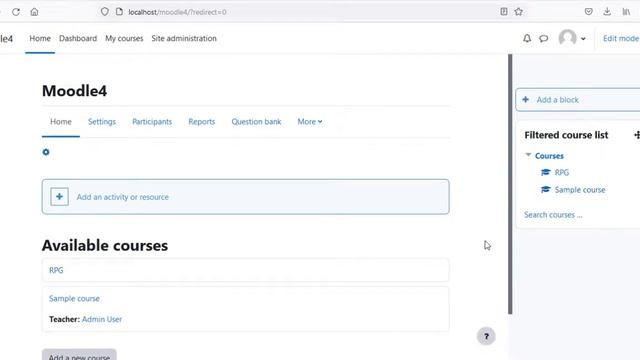Open the notifications bell icon

click(527, 38)
